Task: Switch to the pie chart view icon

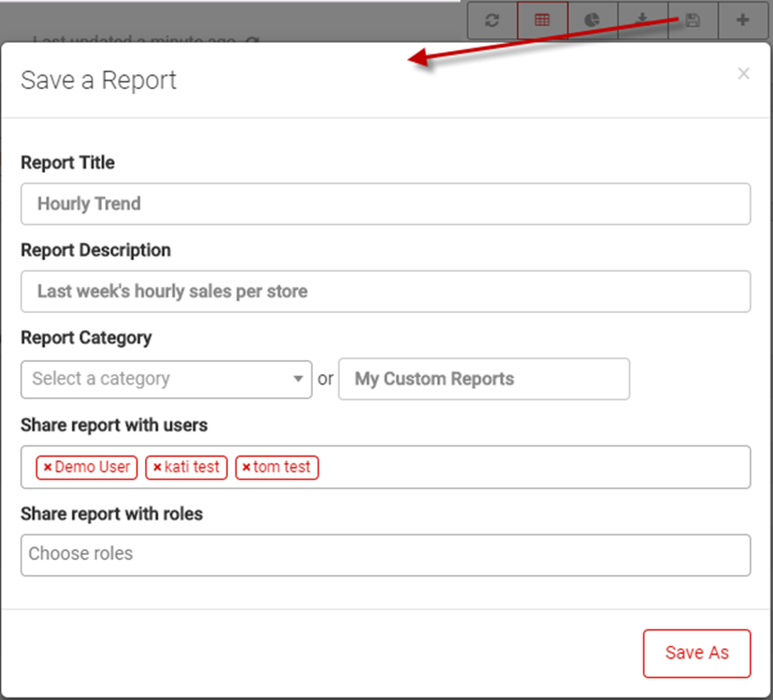Action: point(592,21)
